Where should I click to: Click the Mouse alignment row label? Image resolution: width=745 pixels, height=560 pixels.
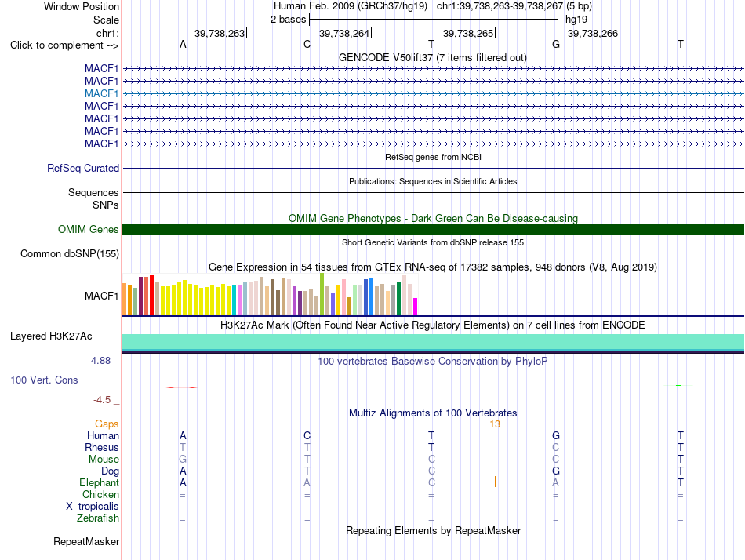(x=104, y=460)
